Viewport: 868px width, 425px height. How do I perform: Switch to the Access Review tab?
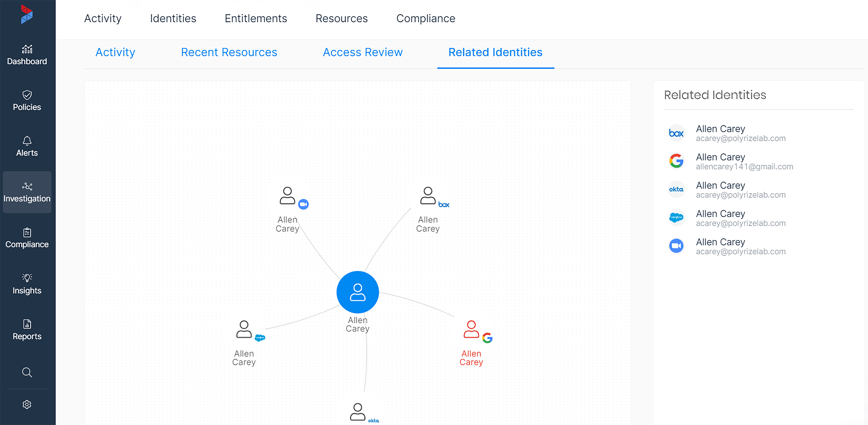point(363,52)
